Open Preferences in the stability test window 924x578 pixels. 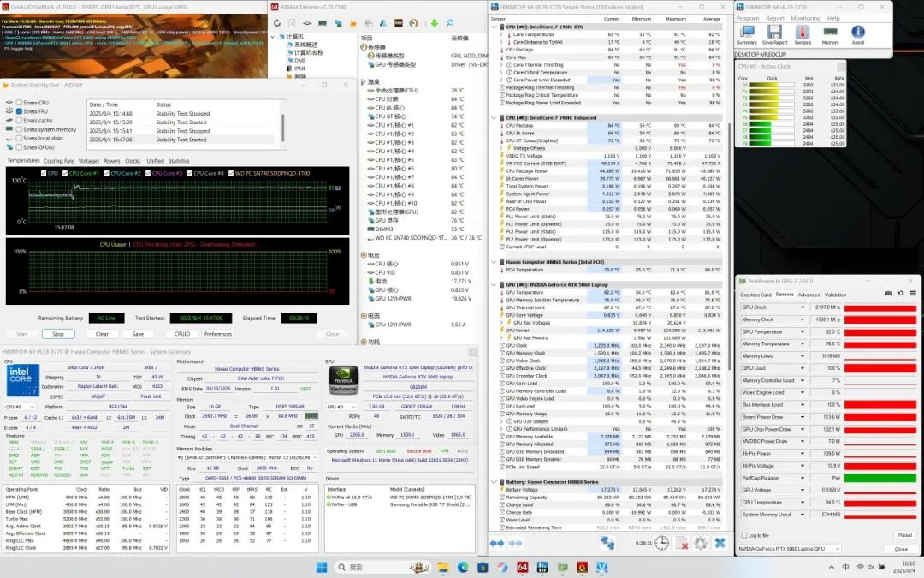[x=218, y=334]
